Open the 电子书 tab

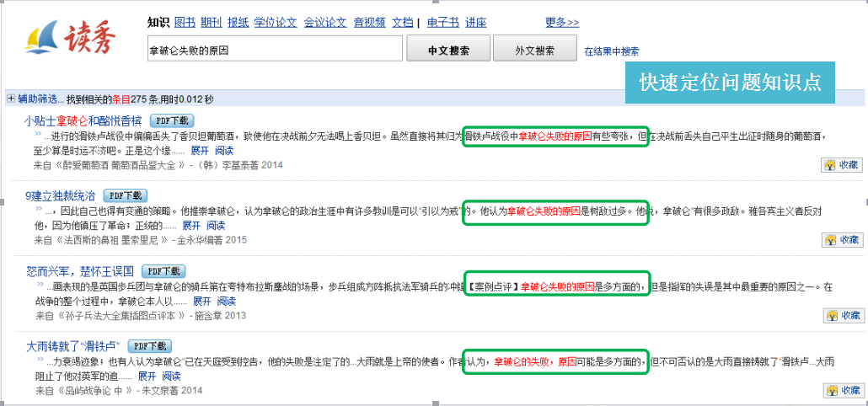pyautogui.click(x=443, y=22)
